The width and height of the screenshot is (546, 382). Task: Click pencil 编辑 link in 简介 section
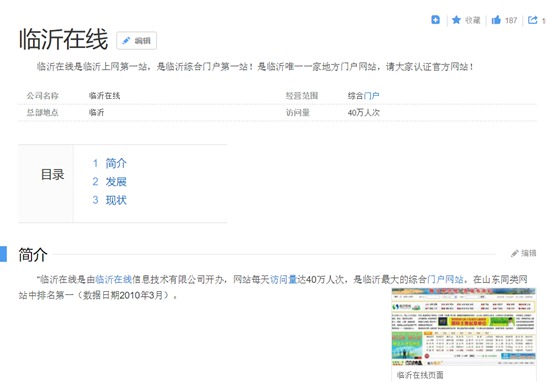[523, 253]
